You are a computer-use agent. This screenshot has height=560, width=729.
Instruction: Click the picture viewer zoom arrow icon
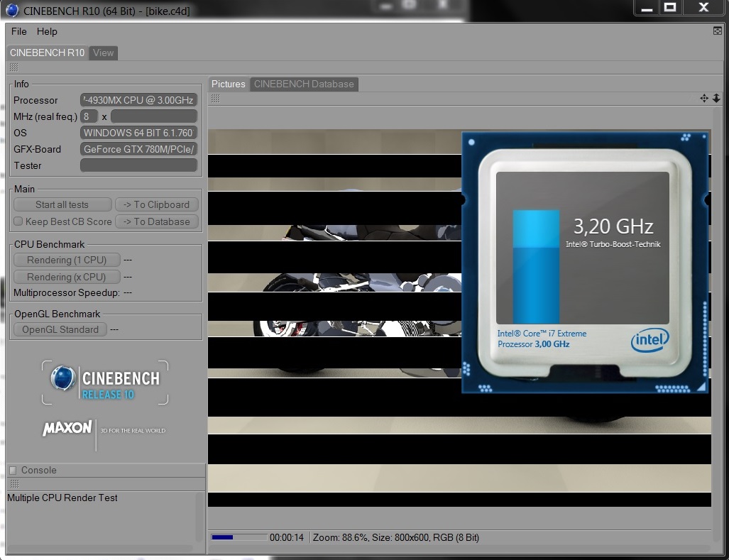click(716, 98)
